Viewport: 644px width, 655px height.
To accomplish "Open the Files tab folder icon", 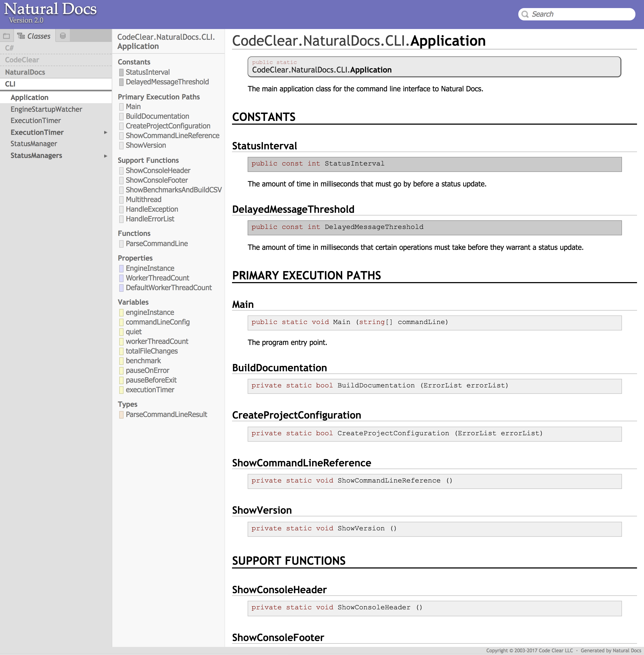I will pyautogui.click(x=6, y=36).
